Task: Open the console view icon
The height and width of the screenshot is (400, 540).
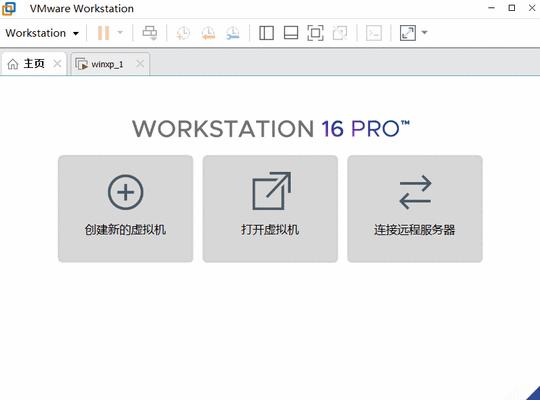Action: (x=374, y=33)
